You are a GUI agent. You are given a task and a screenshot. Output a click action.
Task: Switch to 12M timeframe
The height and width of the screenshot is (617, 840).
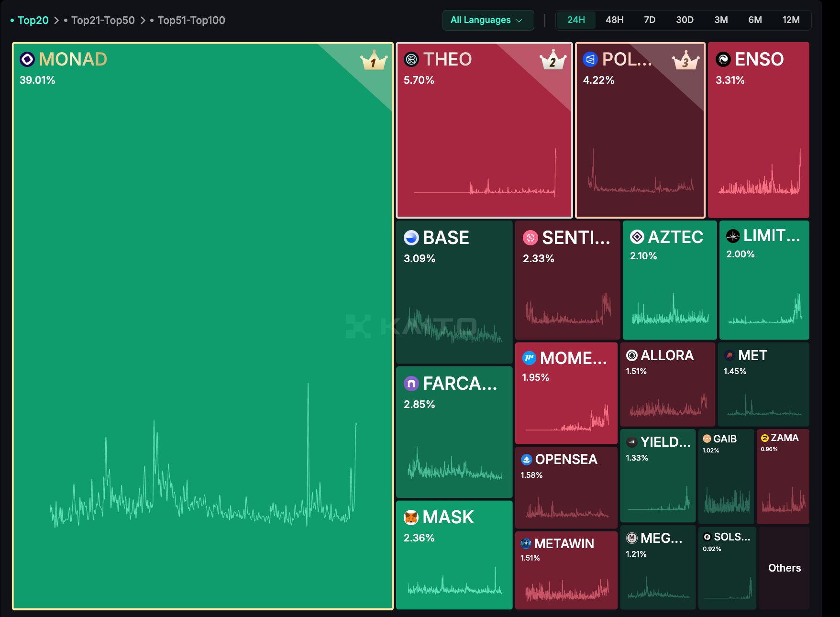791,20
